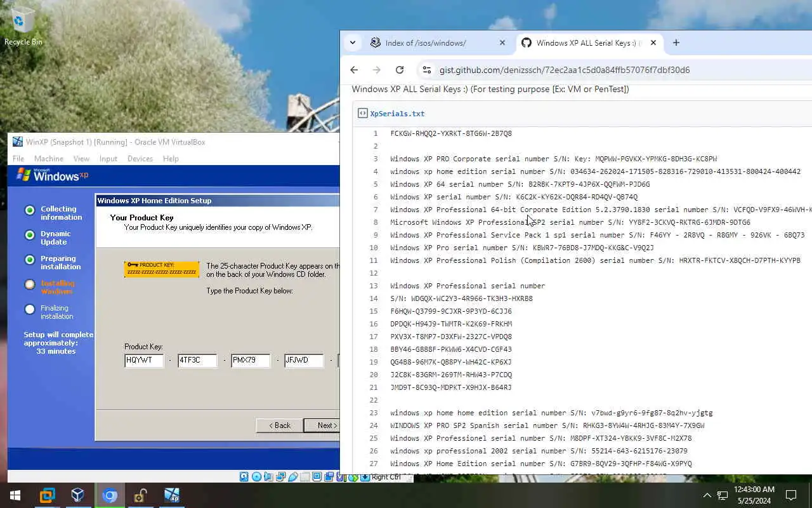Reload the gist page
The image size is (812, 508).
click(400, 70)
